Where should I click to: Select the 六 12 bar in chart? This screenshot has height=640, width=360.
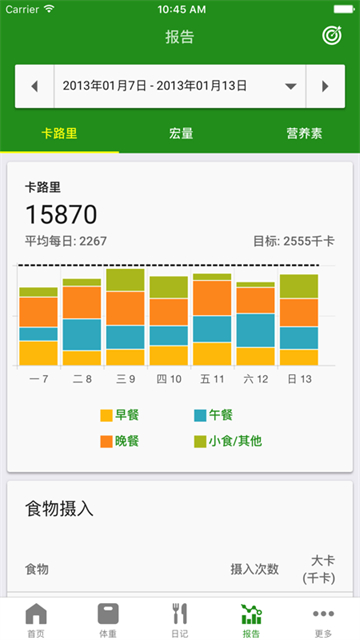coord(256,324)
